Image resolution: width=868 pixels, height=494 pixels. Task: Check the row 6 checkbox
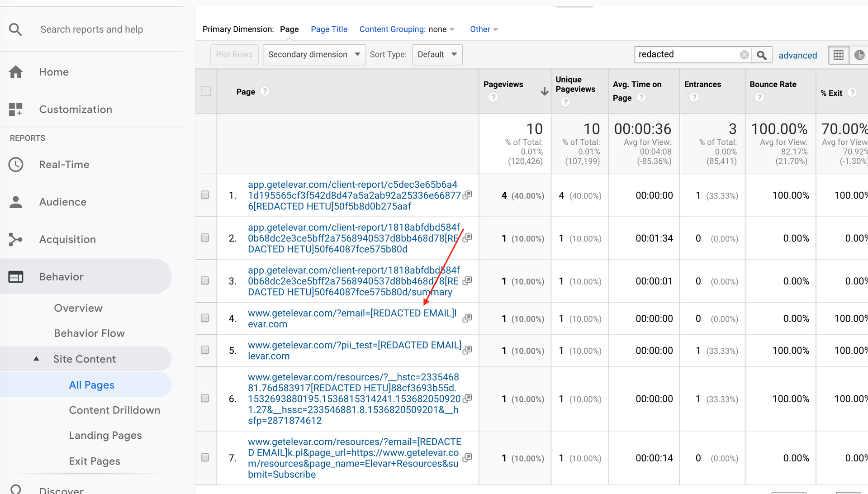click(205, 399)
